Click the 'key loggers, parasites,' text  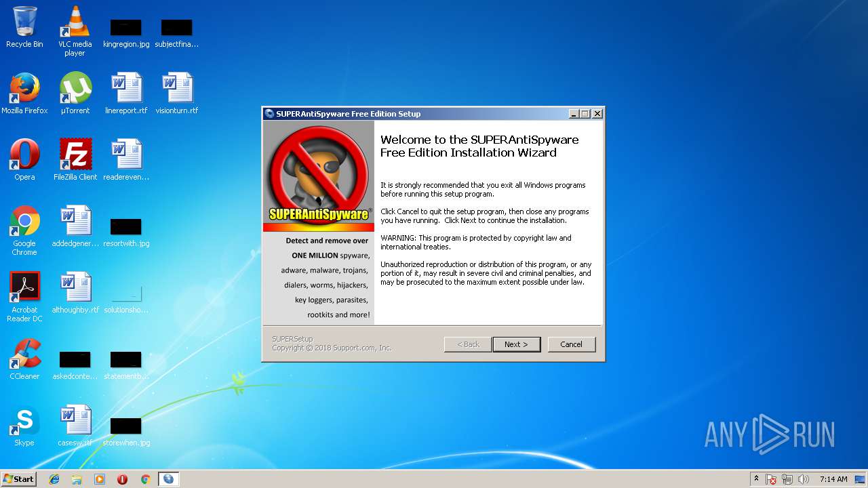[331, 300]
